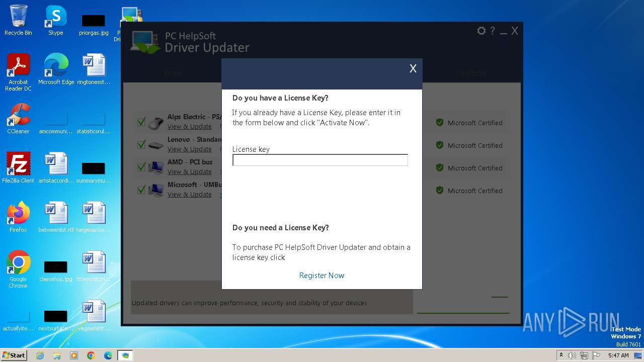Open classshop.jpg on the desktop
This screenshot has width=644, height=362.
pyautogui.click(x=56, y=271)
